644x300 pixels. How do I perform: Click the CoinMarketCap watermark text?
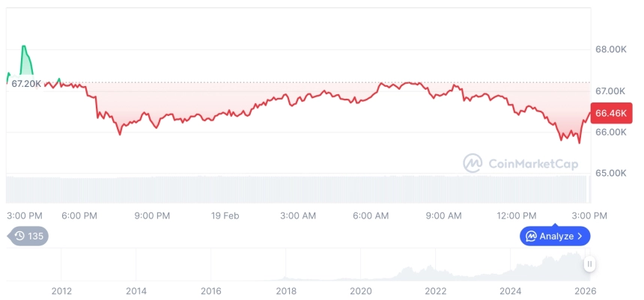pos(533,164)
